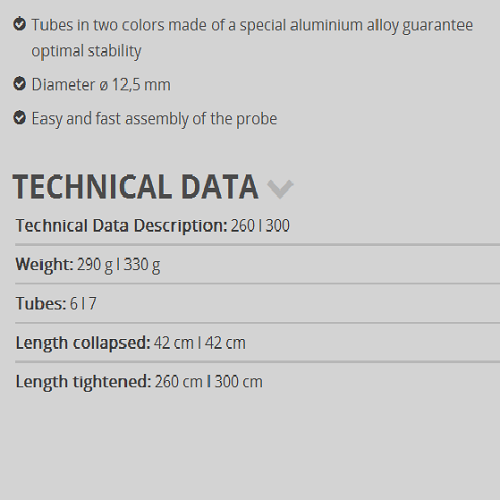Click the text about special aluminium alloy tubes
The height and width of the screenshot is (500, 500).
pos(252,25)
